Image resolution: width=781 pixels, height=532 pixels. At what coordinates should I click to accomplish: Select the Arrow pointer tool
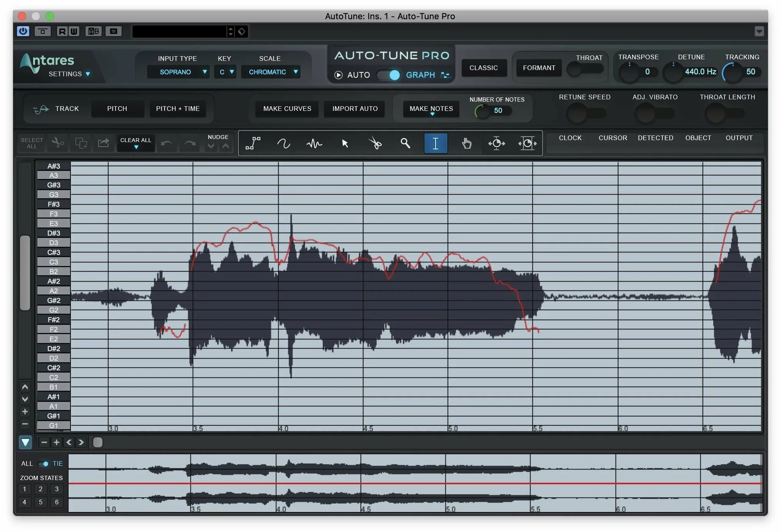point(345,144)
